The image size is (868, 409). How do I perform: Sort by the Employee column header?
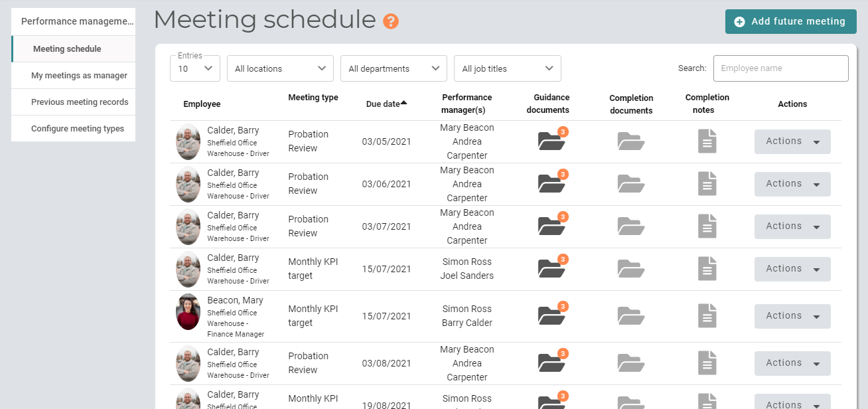click(x=202, y=104)
